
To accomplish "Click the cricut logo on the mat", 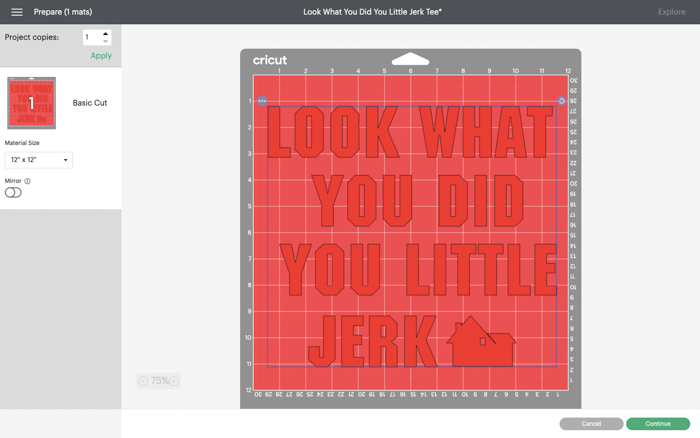I will point(270,60).
